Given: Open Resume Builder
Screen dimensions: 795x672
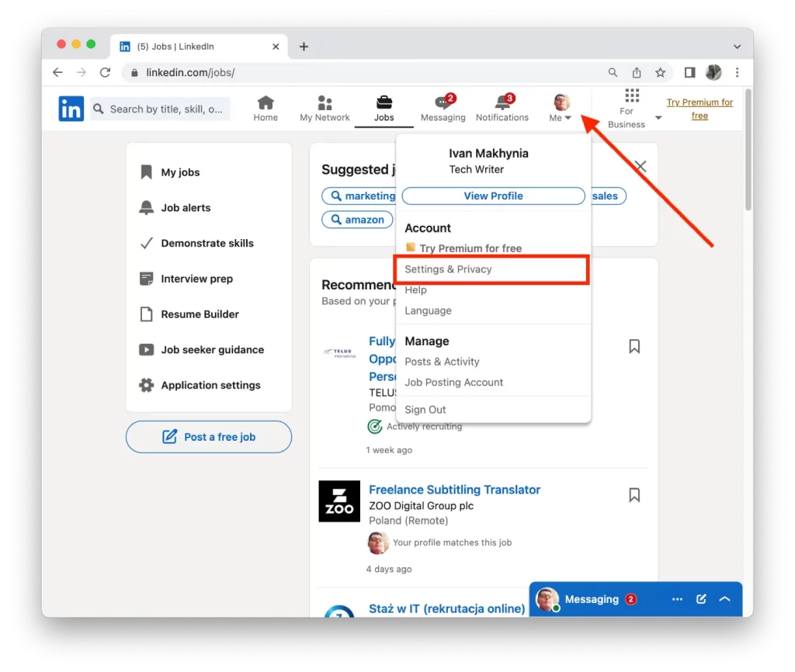Looking at the screenshot, I should point(189,314).
